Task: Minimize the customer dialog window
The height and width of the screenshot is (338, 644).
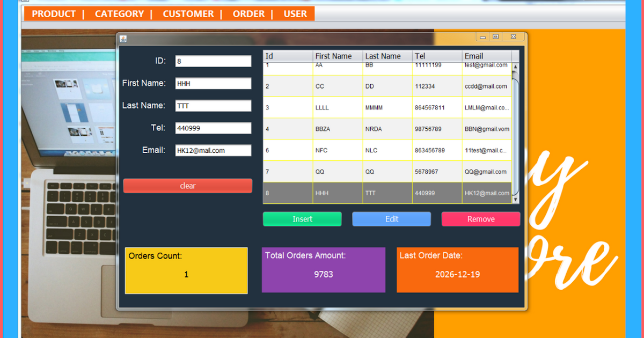Action: (483, 37)
